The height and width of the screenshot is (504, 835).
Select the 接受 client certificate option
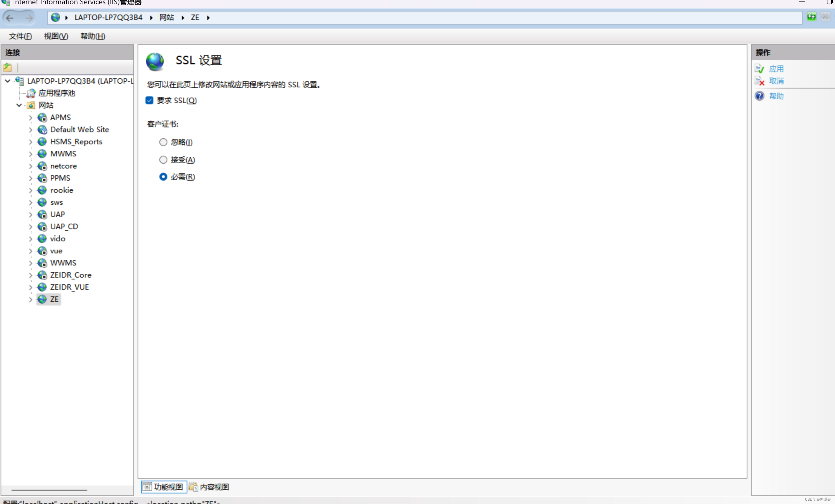coord(163,160)
